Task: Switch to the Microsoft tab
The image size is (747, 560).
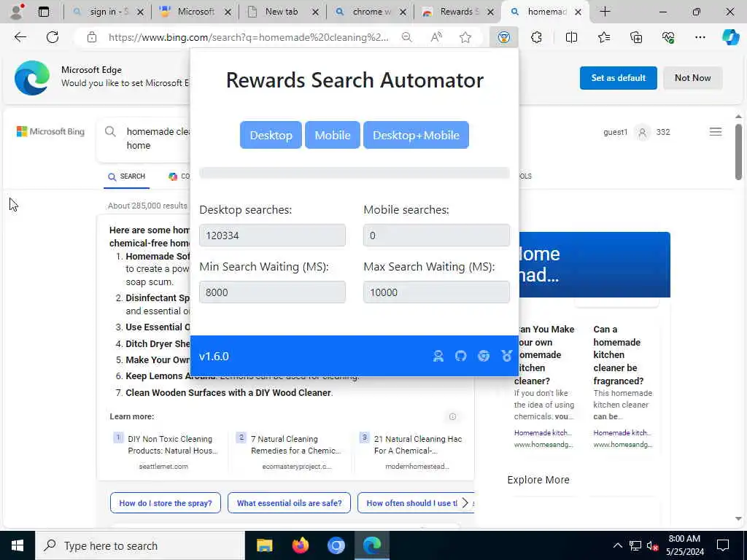Action: tap(196, 12)
